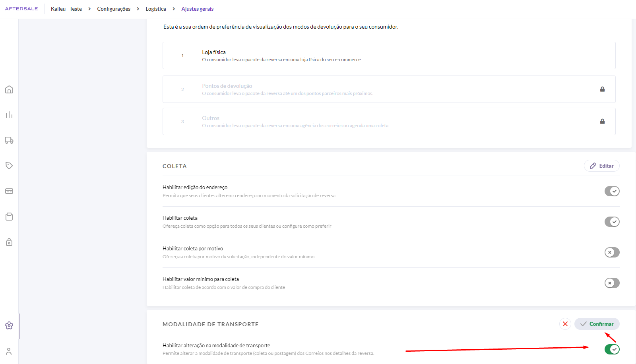
Task: Click Editar button in Coleta section
Action: click(x=602, y=166)
